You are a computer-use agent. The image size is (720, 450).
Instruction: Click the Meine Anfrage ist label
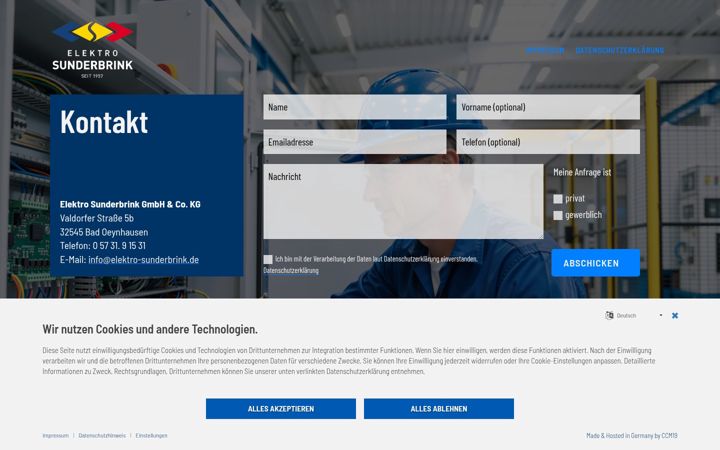582,172
